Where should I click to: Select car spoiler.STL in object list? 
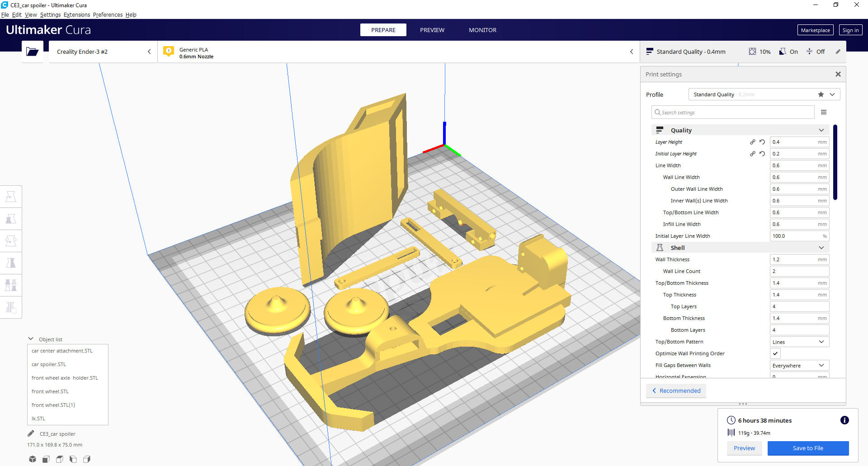pos(68,364)
